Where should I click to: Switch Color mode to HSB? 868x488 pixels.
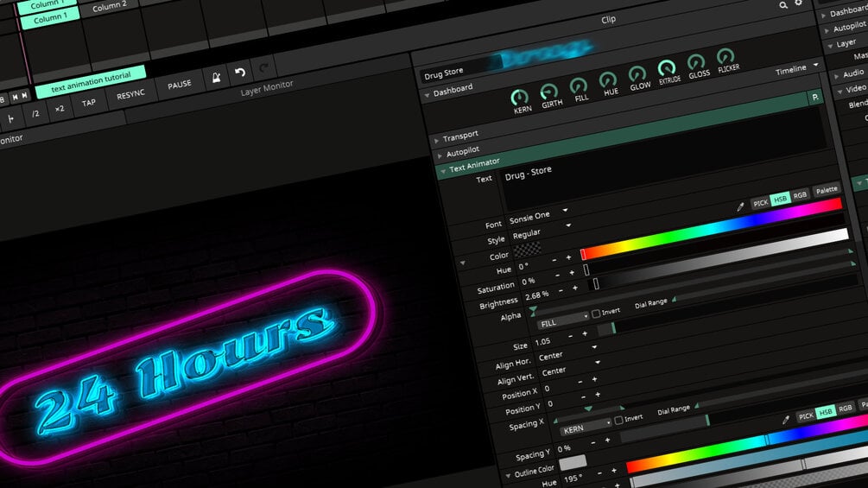(x=780, y=200)
